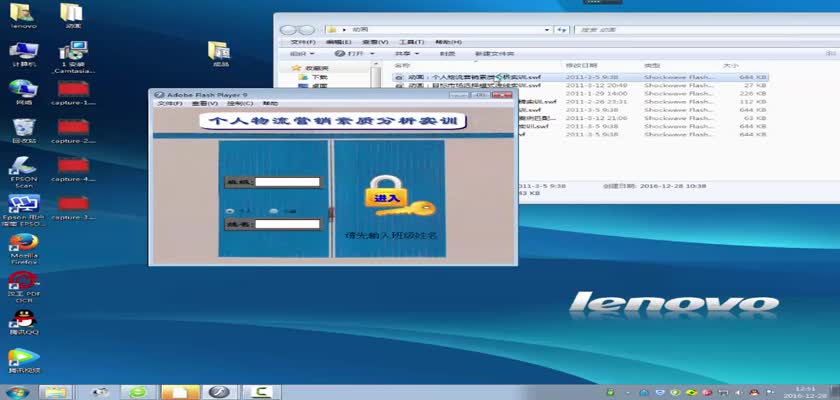Screen dimensions: 840x400
Task: Select the EPSON Scan desktop icon
Action: pyautogui.click(x=24, y=172)
